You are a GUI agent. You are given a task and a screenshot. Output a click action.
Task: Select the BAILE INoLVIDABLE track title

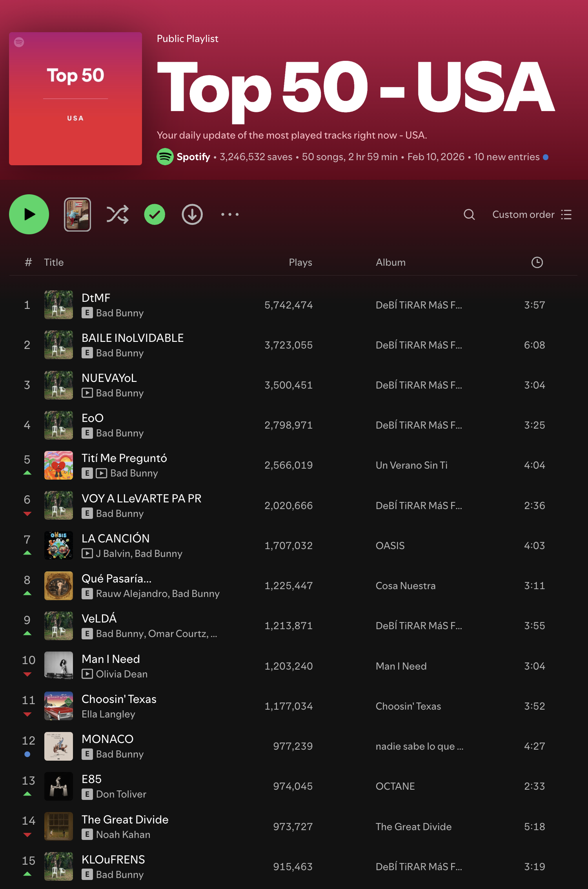click(x=133, y=338)
